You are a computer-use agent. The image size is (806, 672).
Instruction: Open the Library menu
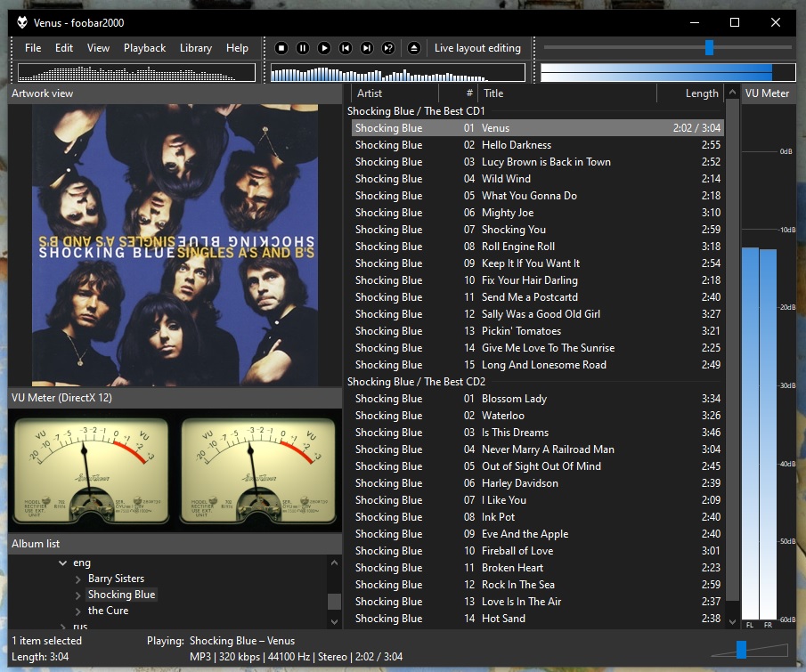click(x=195, y=48)
